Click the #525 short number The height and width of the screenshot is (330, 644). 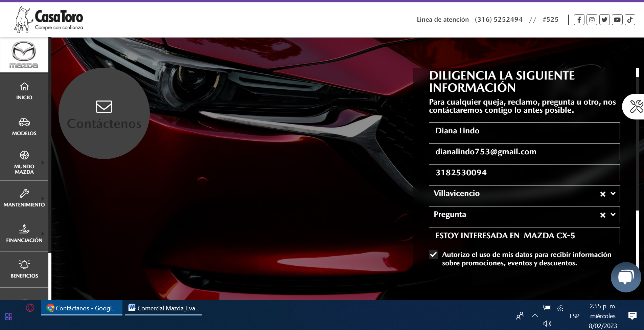pyautogui.click(x=551, y=19)
